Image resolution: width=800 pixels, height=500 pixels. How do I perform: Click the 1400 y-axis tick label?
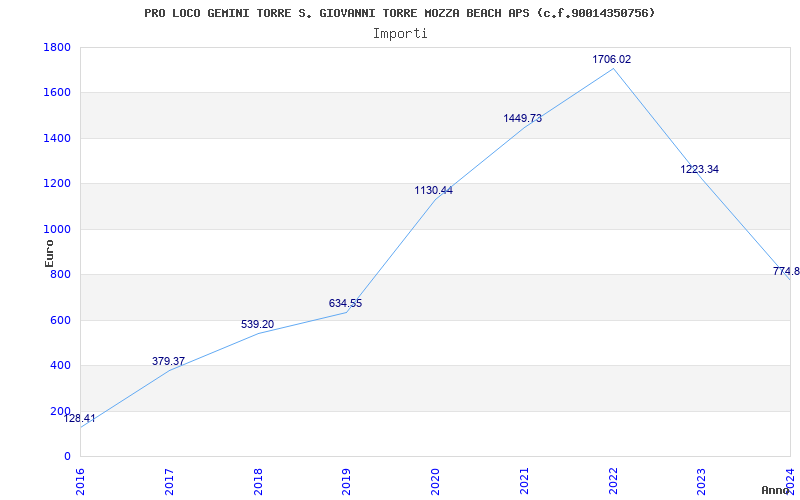pos(57,138)
